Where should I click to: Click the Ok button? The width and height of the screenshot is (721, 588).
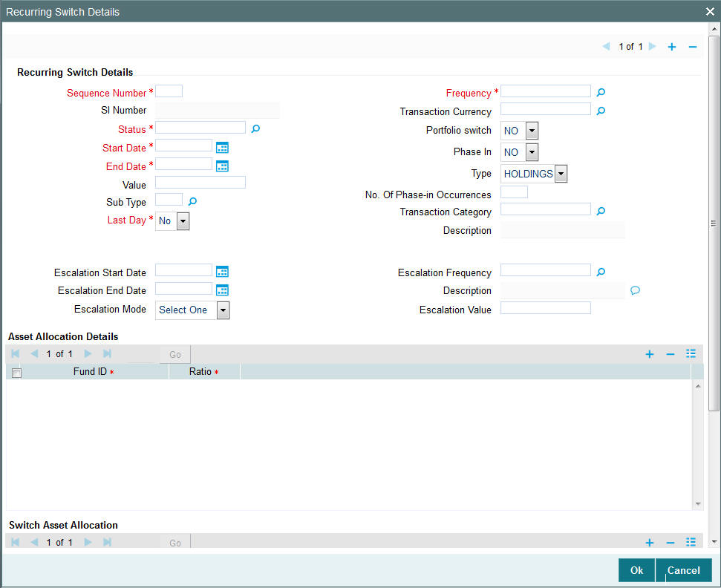point(636,570)
